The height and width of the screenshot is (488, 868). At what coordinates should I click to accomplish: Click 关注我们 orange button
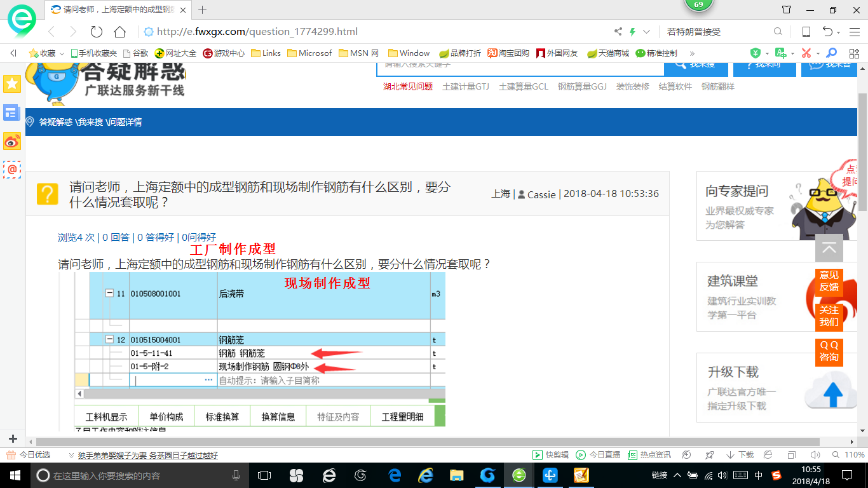pyautogui.click(x=829, y=316)
